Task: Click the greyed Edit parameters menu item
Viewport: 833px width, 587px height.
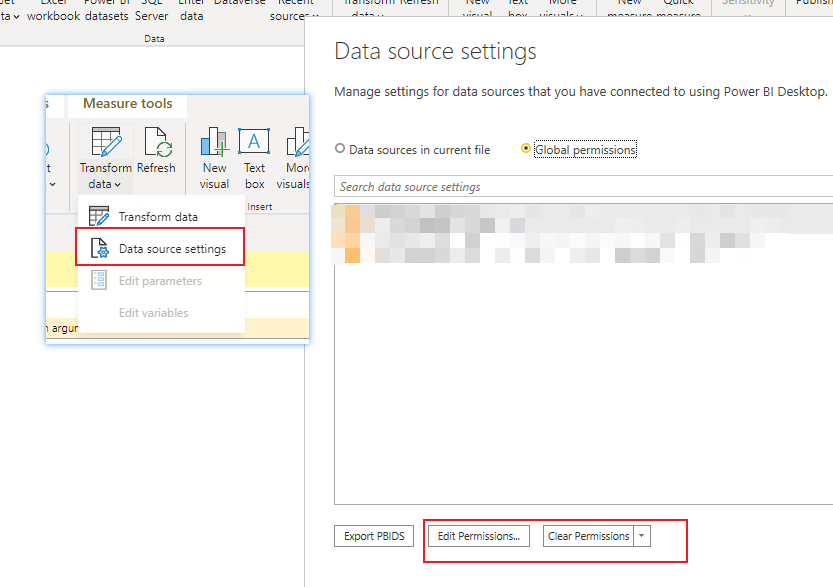Action: tap(162, 280)
